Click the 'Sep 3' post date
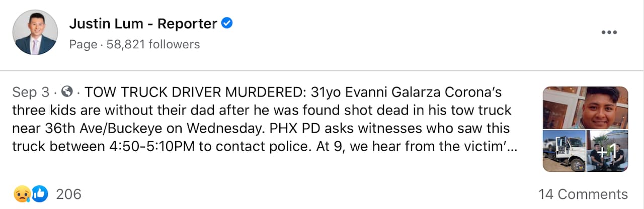 point(31,92)
